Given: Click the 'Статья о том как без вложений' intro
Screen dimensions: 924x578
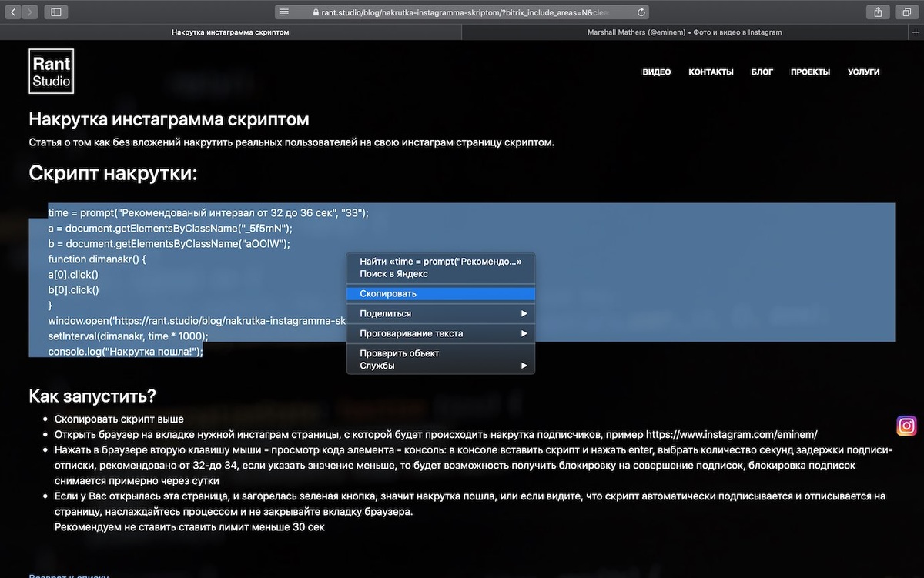Looking at the screenshot, I should coord(291,142).
